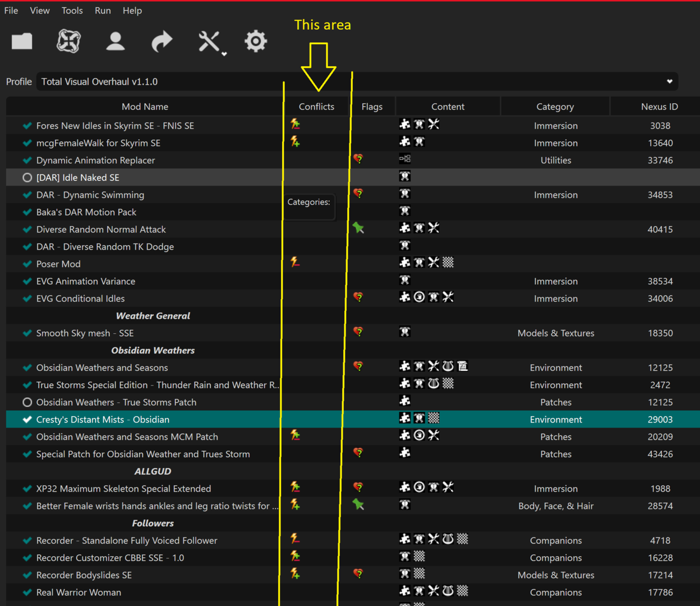This screenshot has width=700, height=606.
Task: Expand the tools icon dropdown arrow
Action: coord(224,54)
